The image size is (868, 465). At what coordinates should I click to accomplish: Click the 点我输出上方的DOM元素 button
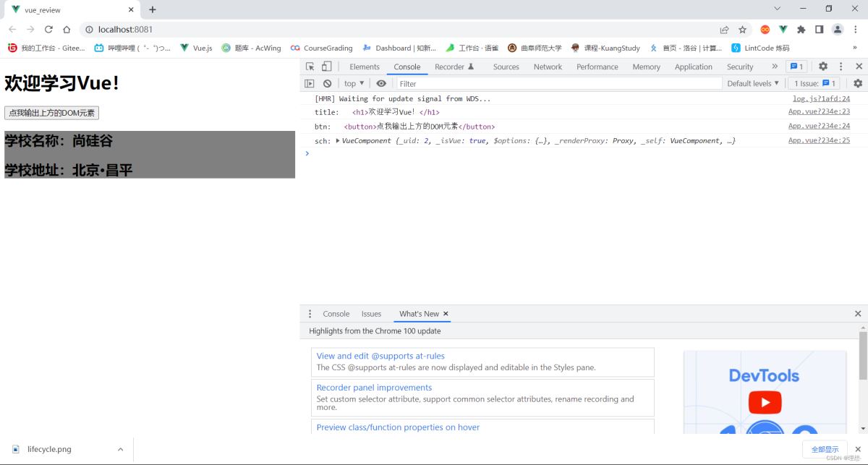tap(51, 113)
